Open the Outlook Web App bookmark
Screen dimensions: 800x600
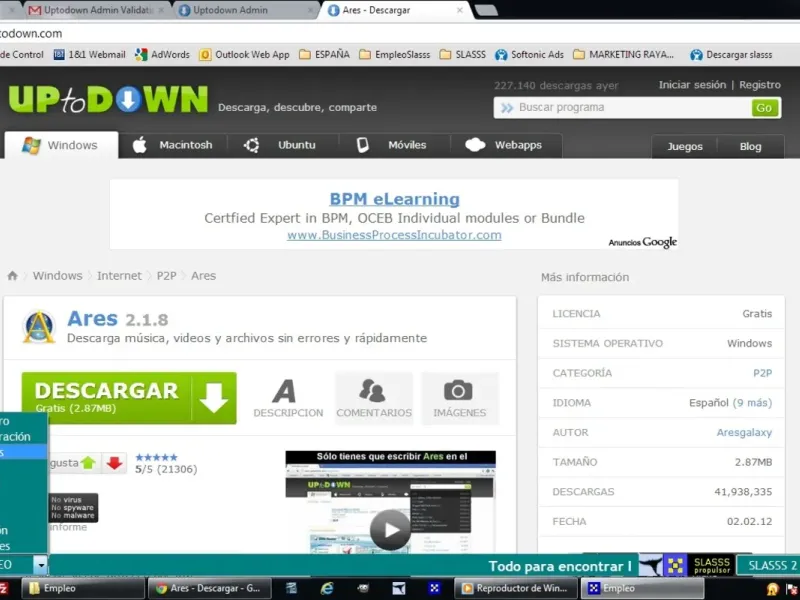tap(244, 55)
